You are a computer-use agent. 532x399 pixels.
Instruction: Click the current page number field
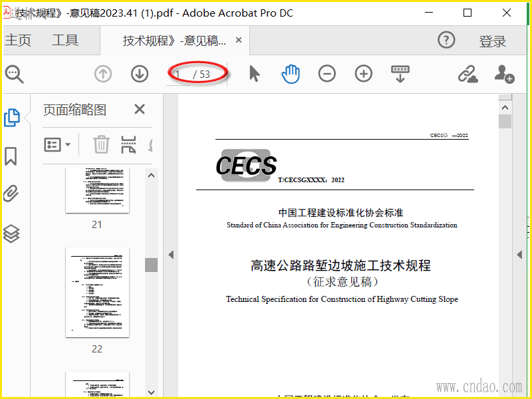pyautogui.click(x=179, y=74)
